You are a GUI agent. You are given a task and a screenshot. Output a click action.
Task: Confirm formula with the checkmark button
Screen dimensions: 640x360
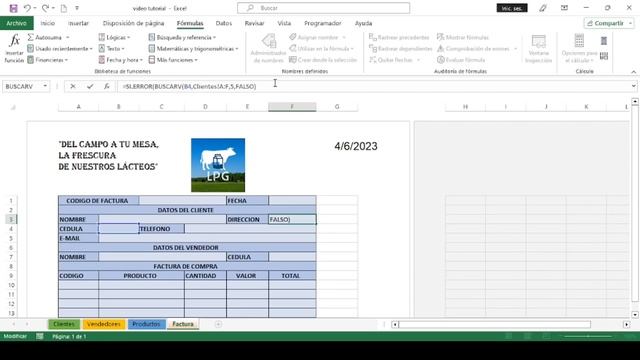point(90,86)
